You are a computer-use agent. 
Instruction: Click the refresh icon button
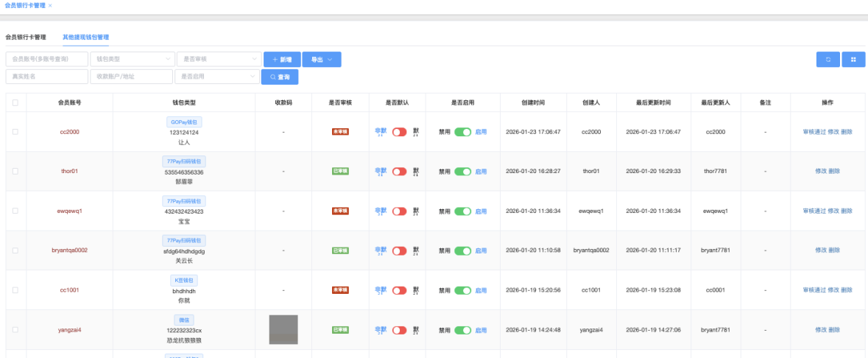828,60
